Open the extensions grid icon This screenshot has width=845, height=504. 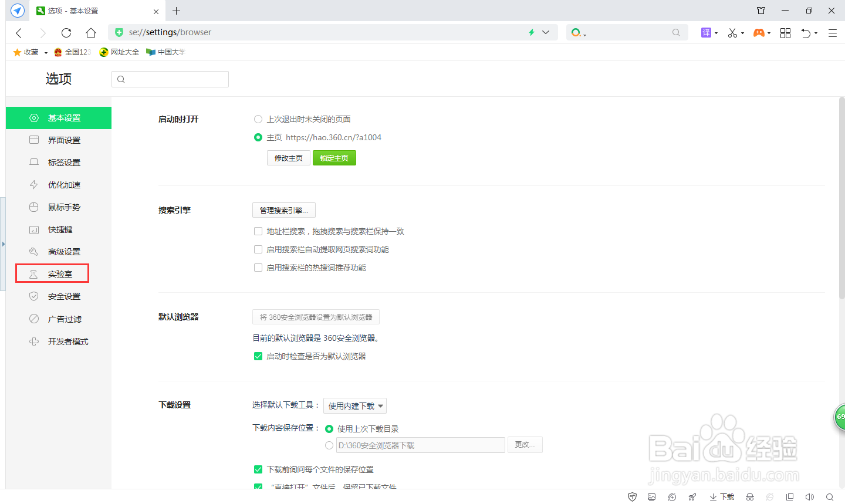tap(785, 33)
